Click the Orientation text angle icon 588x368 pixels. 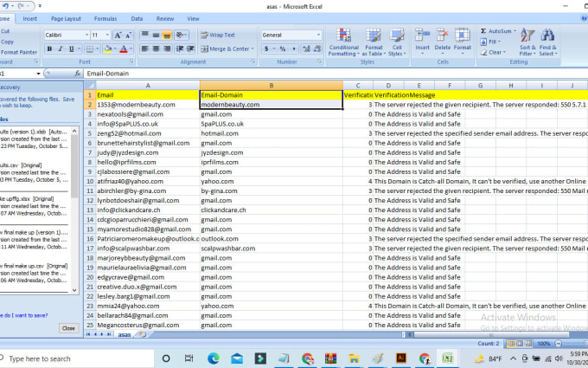tap(182, 35)
